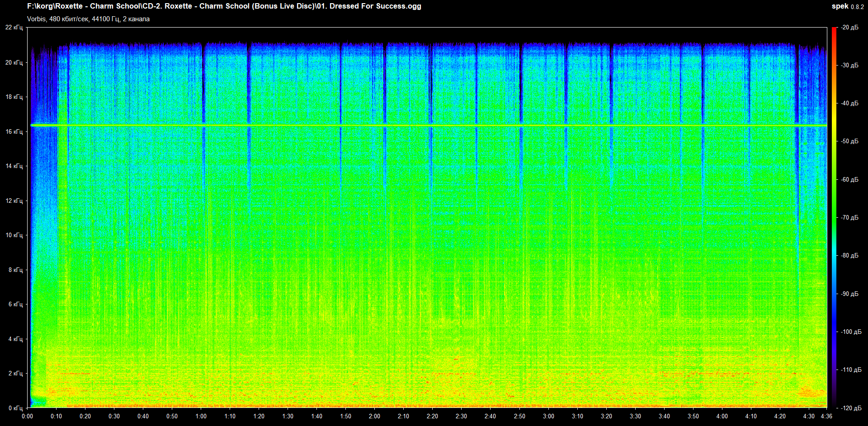Viewport: 868px width, 426px height.
Task: Select the 3:00 time axis marker
Action: 548,416
